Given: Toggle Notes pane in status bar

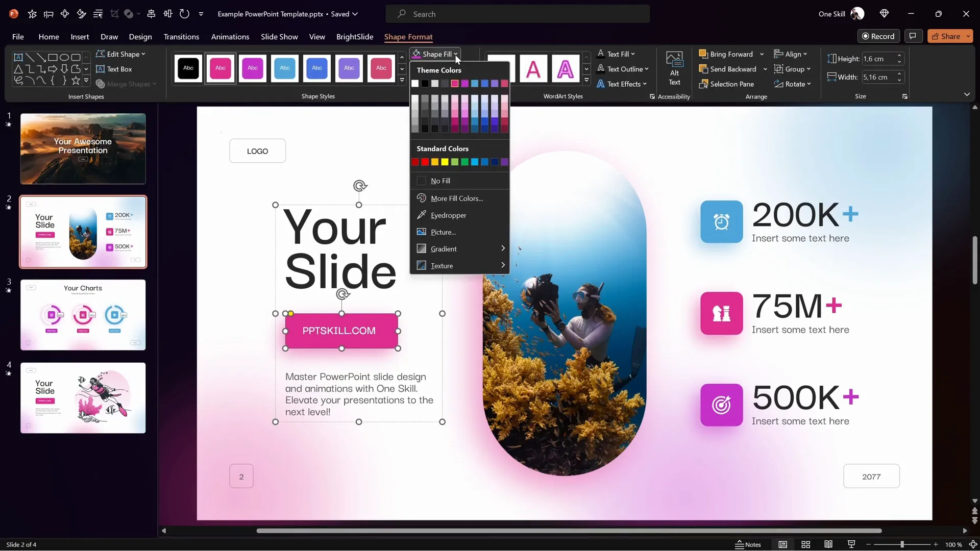Looking at the screenshot, I should (748, 544).
